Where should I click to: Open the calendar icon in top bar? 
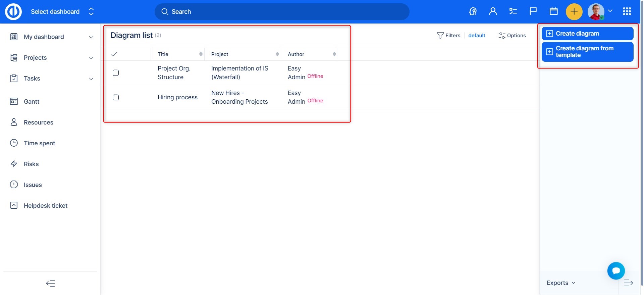553,12
